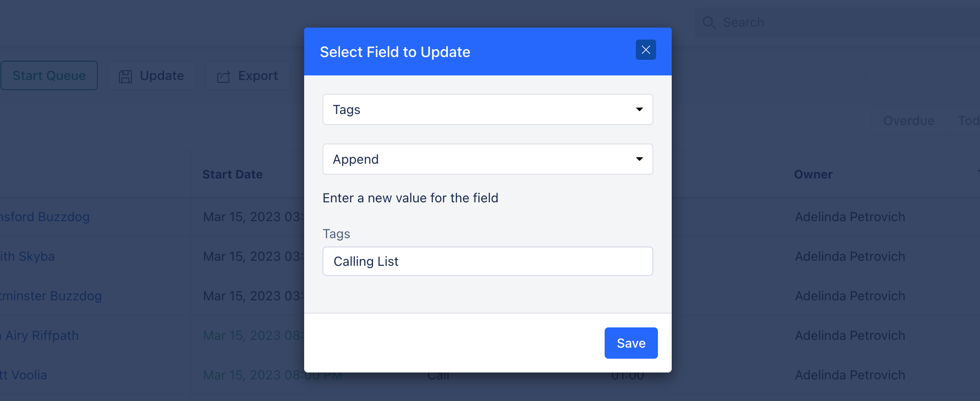
Task: Sort by Owner column header
Action: pos(813,174)
